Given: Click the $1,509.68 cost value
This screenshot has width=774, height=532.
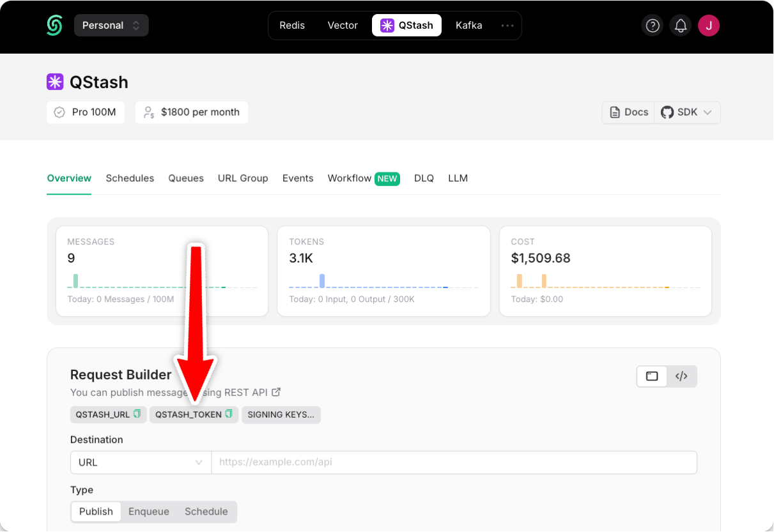Looking at the screenshot, I should (541, 258).
